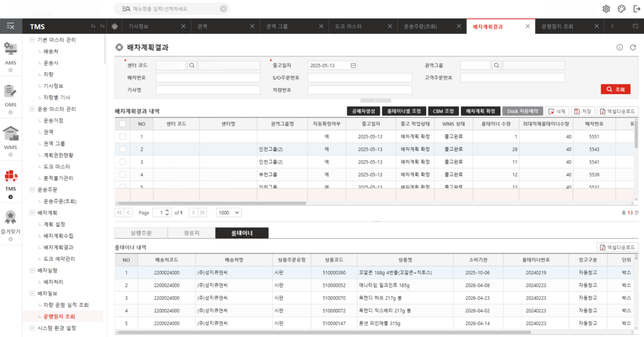Click the 저장 save button
Screen dimensions: 644x337
coord(583,111)
